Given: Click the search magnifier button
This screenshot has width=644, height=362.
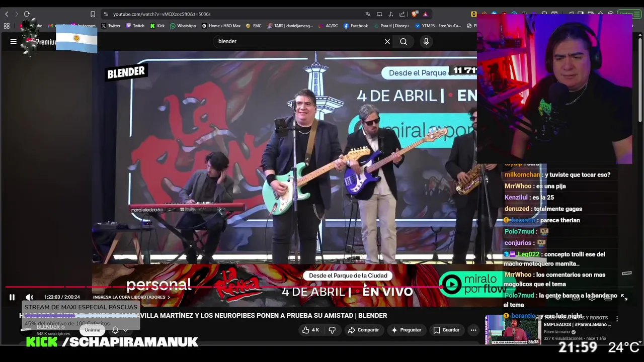Looking at the screenshot, I should click(404, 42).
